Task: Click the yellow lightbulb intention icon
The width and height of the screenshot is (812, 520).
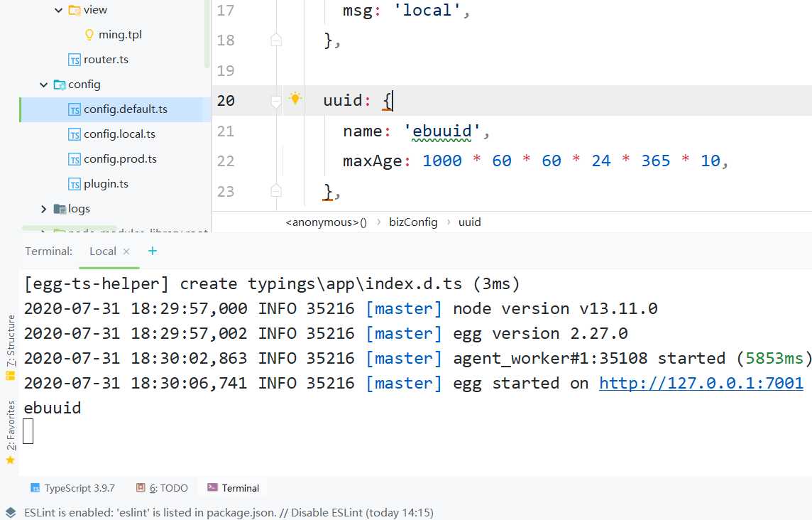Action: tap(295, 99)
